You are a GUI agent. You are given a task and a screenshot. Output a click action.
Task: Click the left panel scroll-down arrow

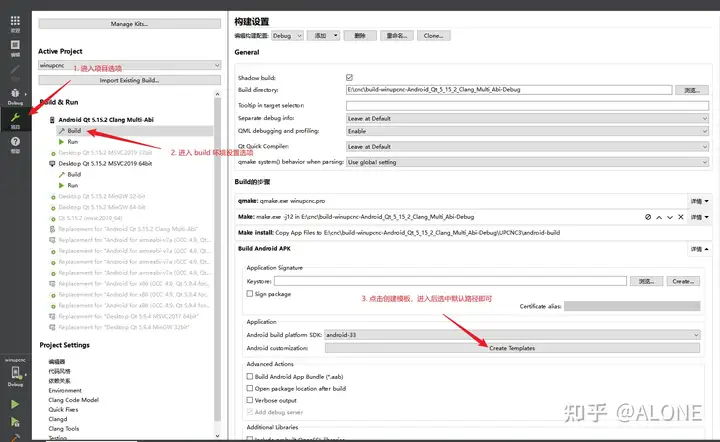point(218,436)
